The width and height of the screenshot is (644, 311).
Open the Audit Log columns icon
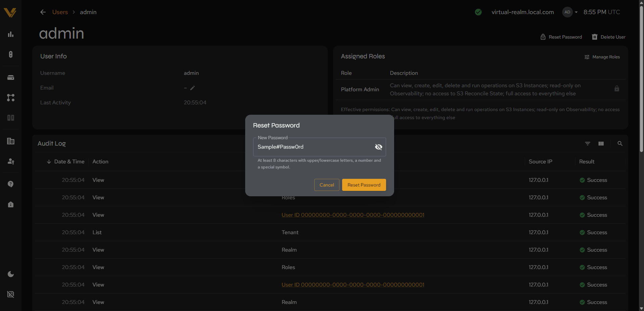pyautogui.click(x=601, y=144)
